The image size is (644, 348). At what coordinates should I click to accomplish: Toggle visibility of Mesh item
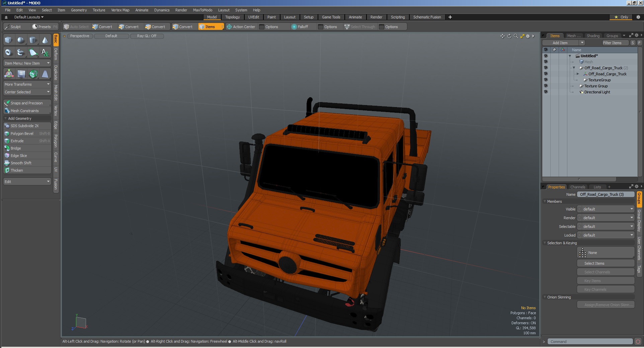click(546, 62)
